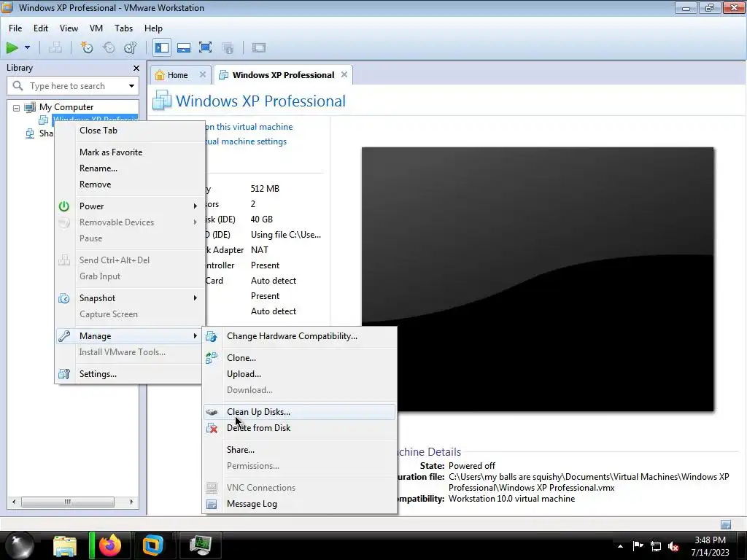Click the green Power icon in menu
The height and width of the screenshot is (560, 747).
click(64, 206)
